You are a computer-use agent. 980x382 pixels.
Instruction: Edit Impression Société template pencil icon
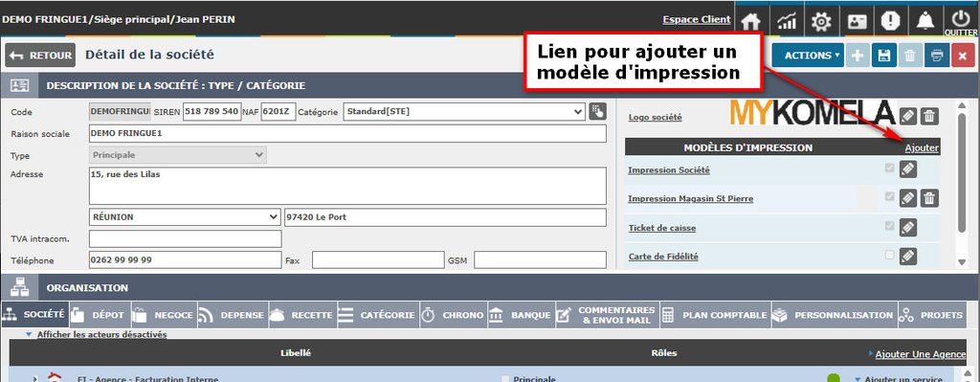(908, 169)
